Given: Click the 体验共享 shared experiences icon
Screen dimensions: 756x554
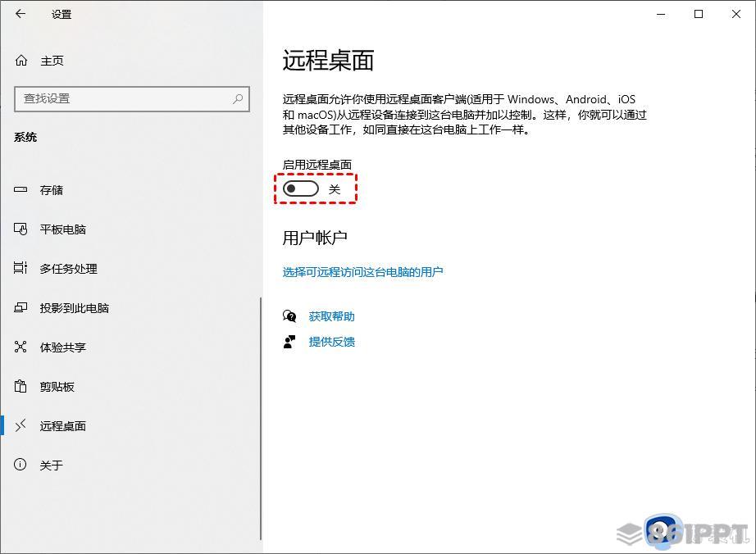Looking at the screenshot, I should pos(20,347).
